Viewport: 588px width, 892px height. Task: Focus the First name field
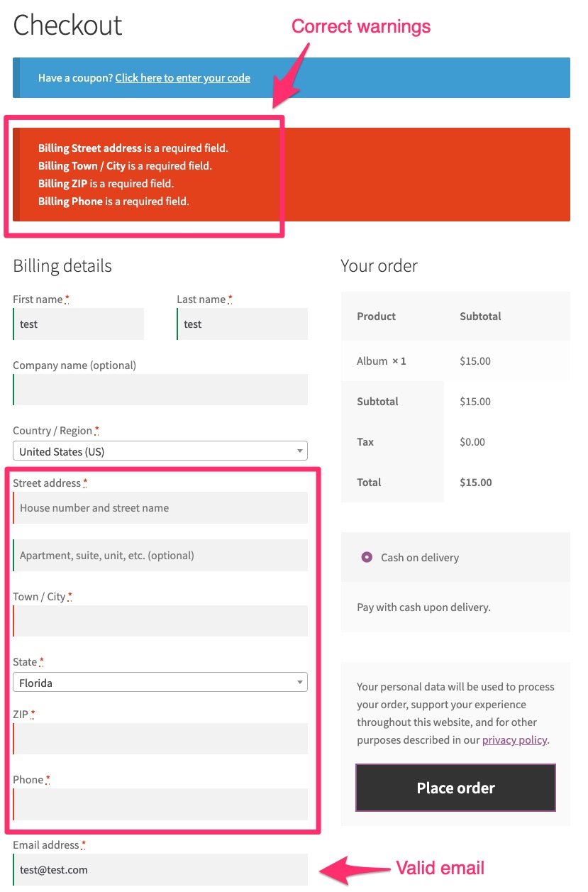(x=78, y=324)
